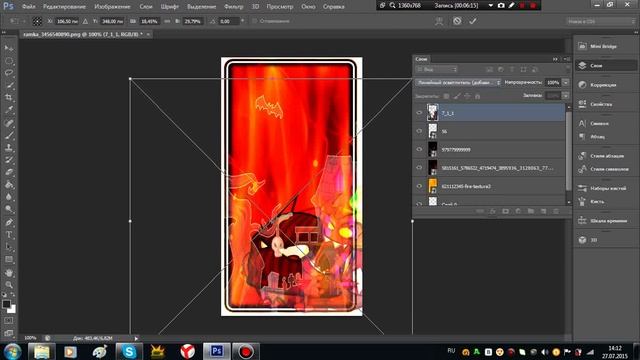The width and height of the screenshot is (640, 360).
Task: Select the History Brush tool
Action: click(9, 160)
